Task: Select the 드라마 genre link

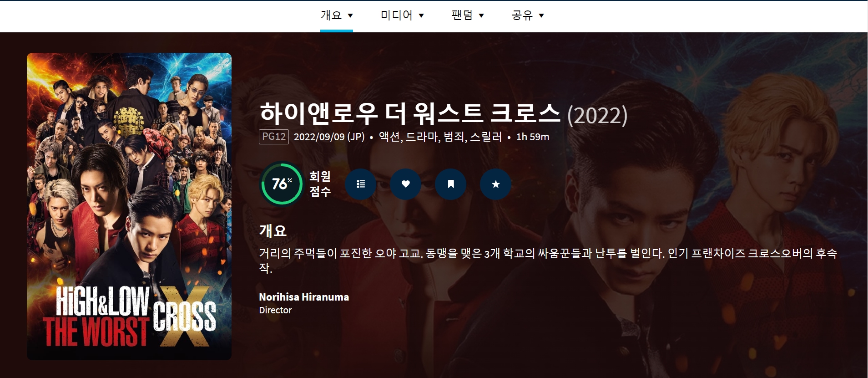Action: click(x=422, y=137)
